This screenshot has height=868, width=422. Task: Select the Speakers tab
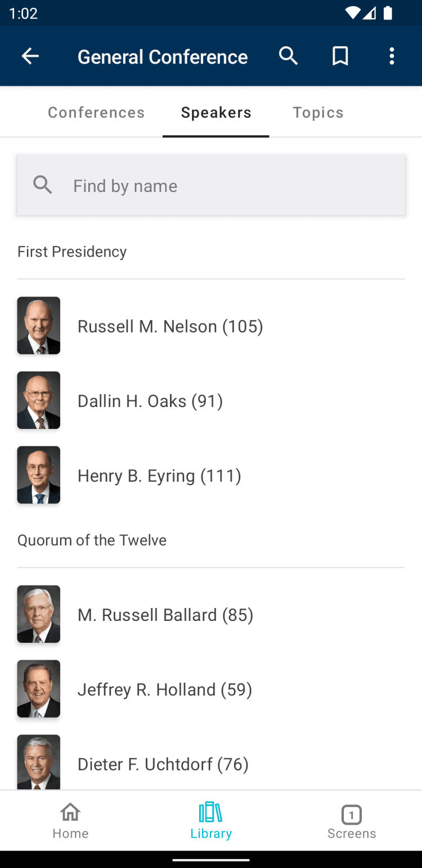click(216, 113)
